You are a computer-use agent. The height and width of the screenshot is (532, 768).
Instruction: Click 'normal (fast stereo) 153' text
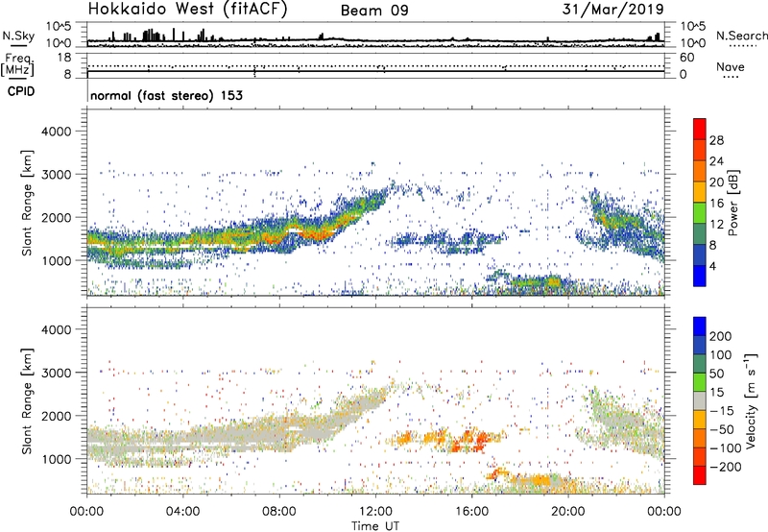[166, 95]
